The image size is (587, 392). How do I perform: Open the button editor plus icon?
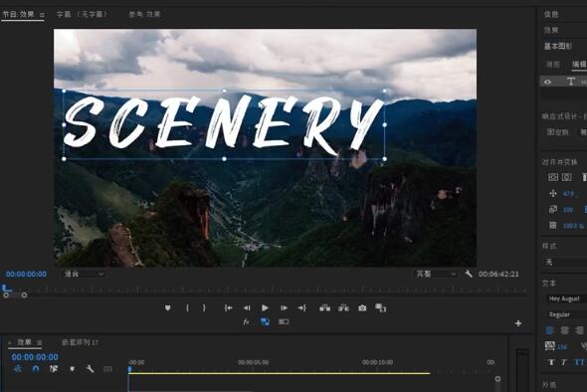pyautogui.click(x=518, y=323)
